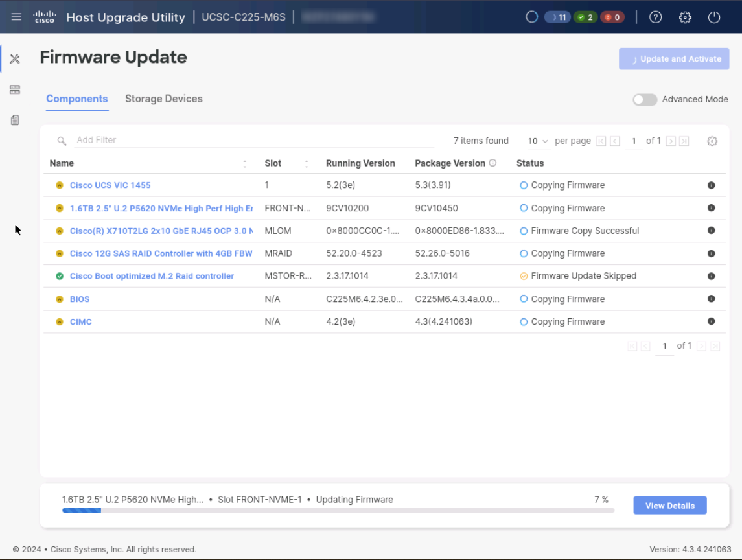Click green status icon beside M.2 Raid controller

60,276
